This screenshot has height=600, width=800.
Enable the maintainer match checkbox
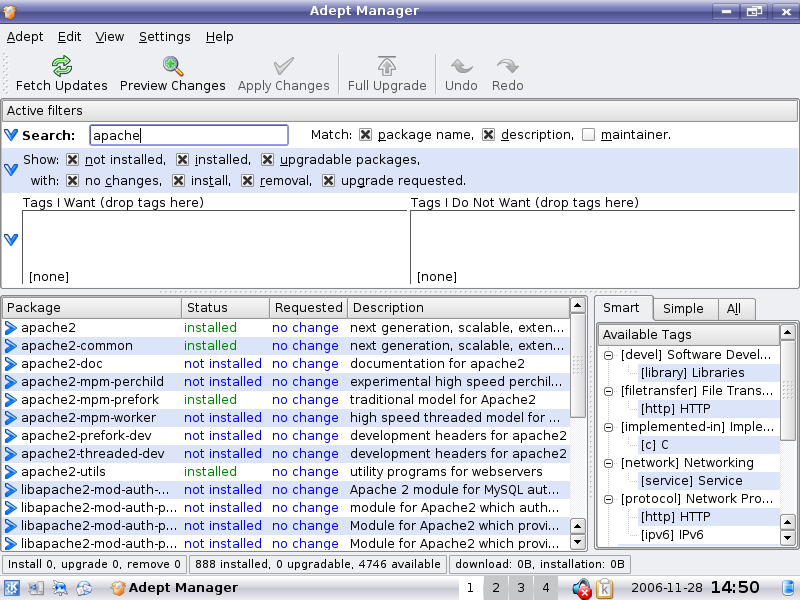588,135
